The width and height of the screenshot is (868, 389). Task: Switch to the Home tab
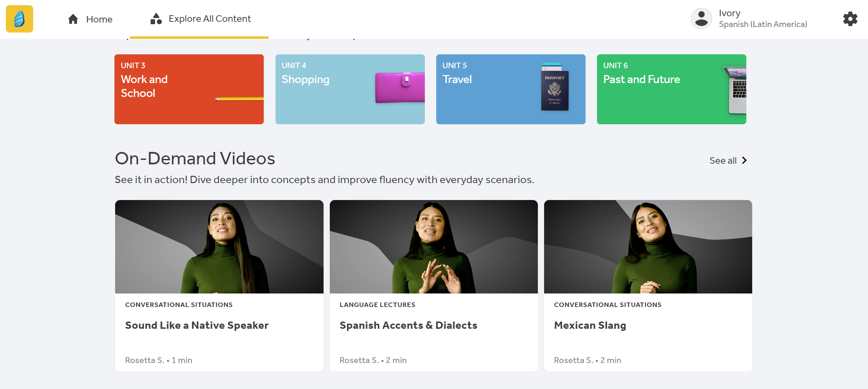pyautogui.click(x=99, y=19)
